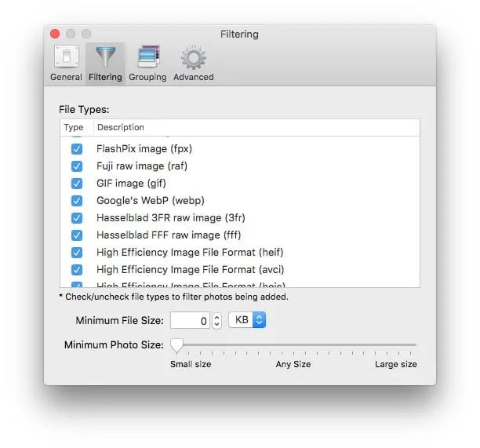Uncheck Fuji raw image (raf) checkbox
Screen dimensions: 480x448
click(77, 166)
